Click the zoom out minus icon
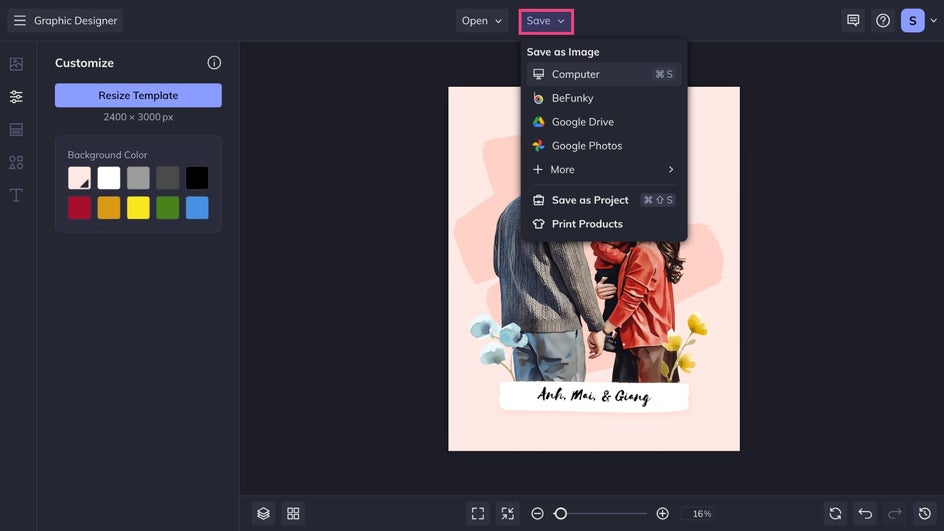Image resolution: width=944 pixels, height=531 pixels. [x=537, y=514]
